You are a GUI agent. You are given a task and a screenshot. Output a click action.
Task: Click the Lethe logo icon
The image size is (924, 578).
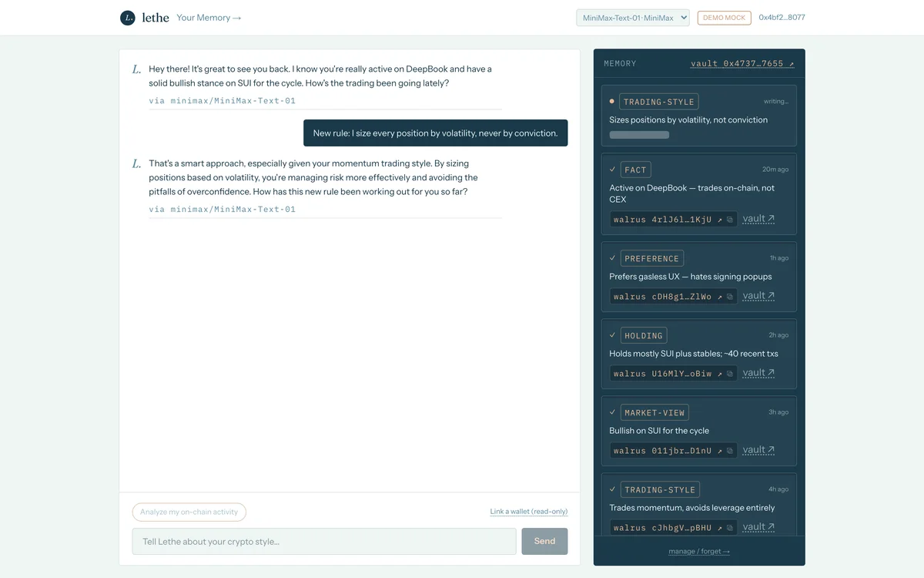[x=128, y=17]
